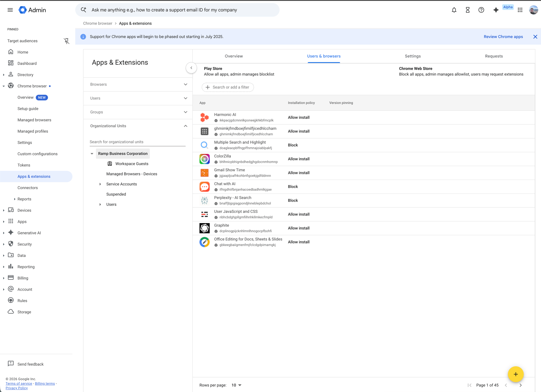Open the Billing terms link

coord(45,384)
